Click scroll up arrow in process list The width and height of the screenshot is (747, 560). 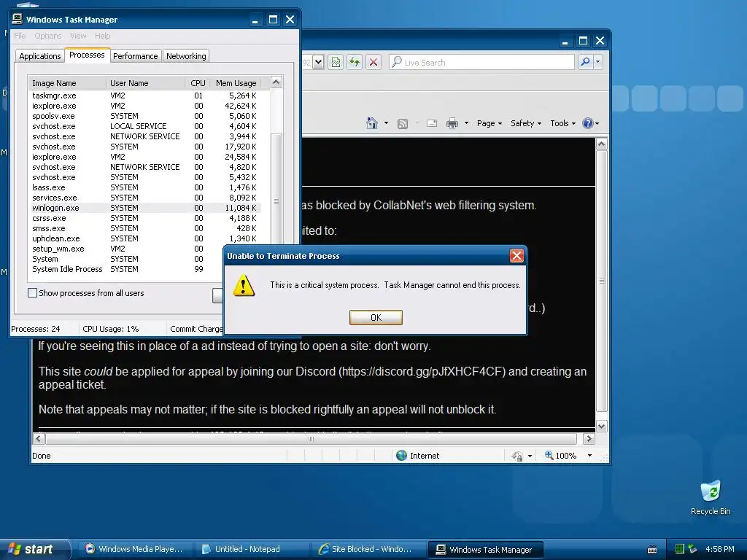[276, 82]
